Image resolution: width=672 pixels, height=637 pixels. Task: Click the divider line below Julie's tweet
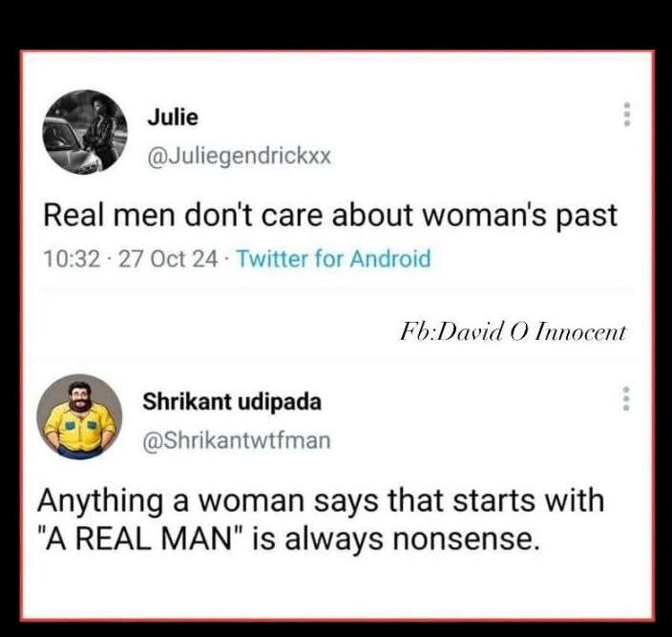point(336,290)
